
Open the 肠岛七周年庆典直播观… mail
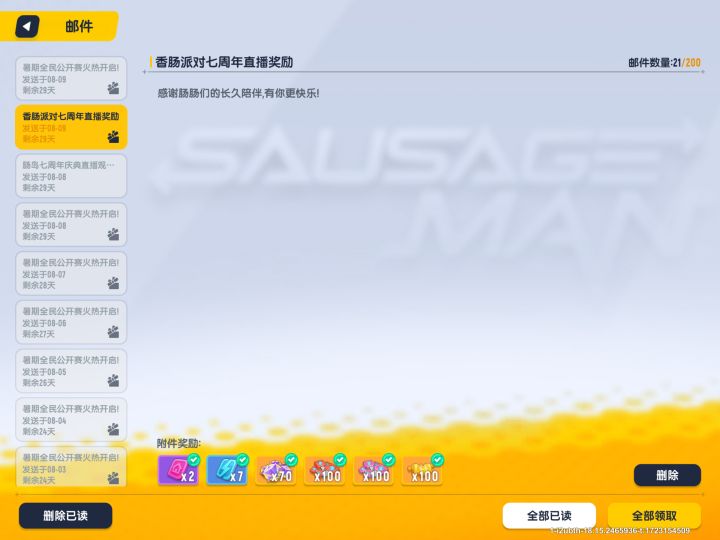pyautogui.click(x=71, y=176)
